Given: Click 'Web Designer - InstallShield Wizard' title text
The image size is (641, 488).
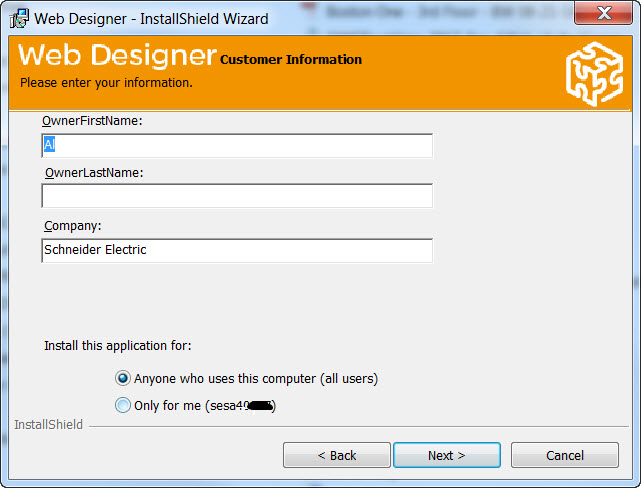Looking at the screenshot, I should tap(151, 19).
